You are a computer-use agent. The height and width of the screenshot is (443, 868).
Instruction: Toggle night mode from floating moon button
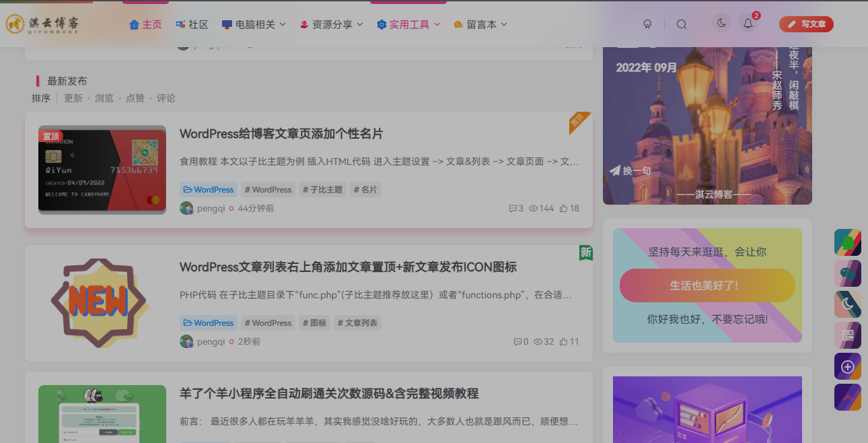pos(848,304)
